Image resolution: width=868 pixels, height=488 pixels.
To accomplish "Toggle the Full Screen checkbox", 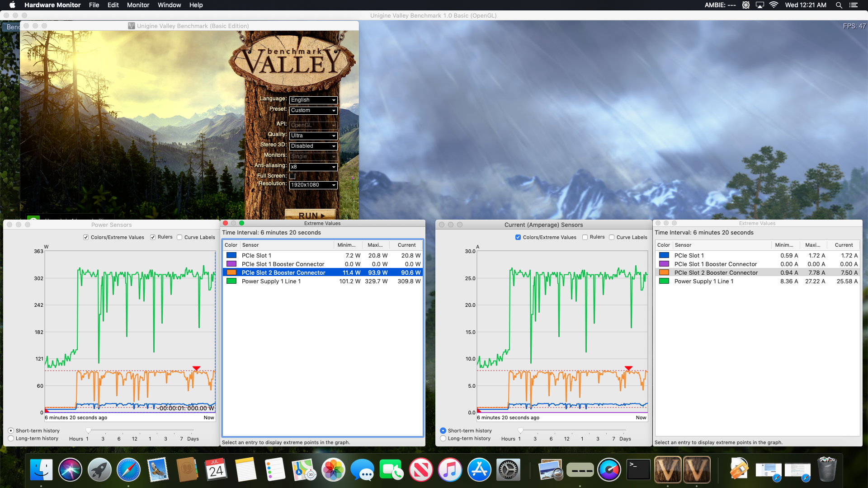I will pos(292,176).
